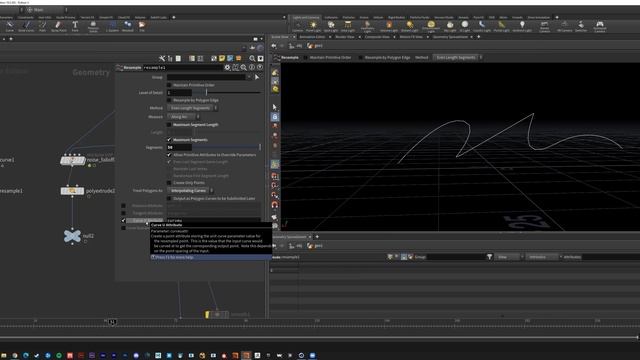Image resolution: width=640 pixels, height=360 pixels.
Task: Click the timeline current frame marker
Action: pos(112,322)
